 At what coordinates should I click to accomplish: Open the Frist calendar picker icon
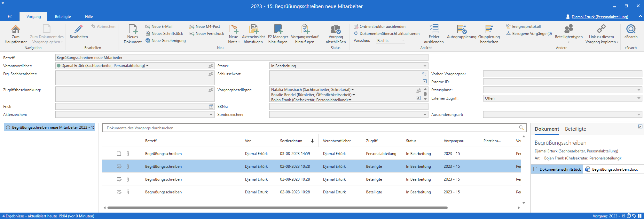coord(211,106)
